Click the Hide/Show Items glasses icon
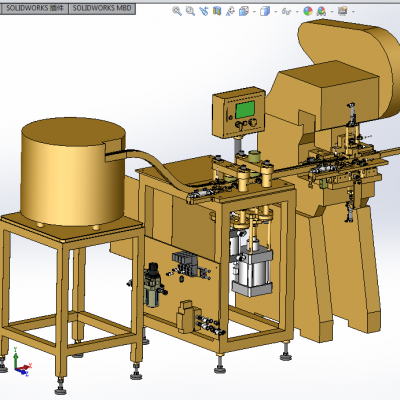 point(286,12)
